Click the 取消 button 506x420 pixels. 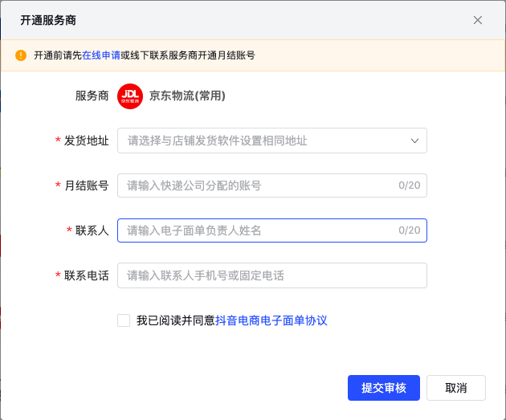(x=456, y=388)
